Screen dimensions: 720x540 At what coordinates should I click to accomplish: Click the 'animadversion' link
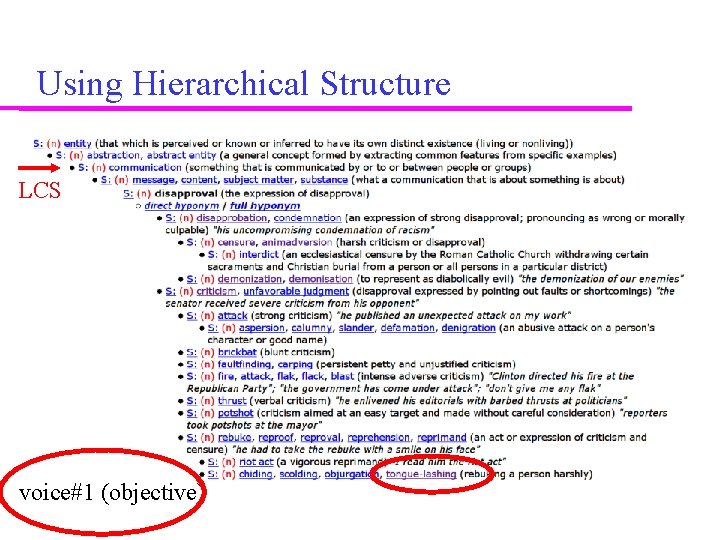(x=297, y=242)
